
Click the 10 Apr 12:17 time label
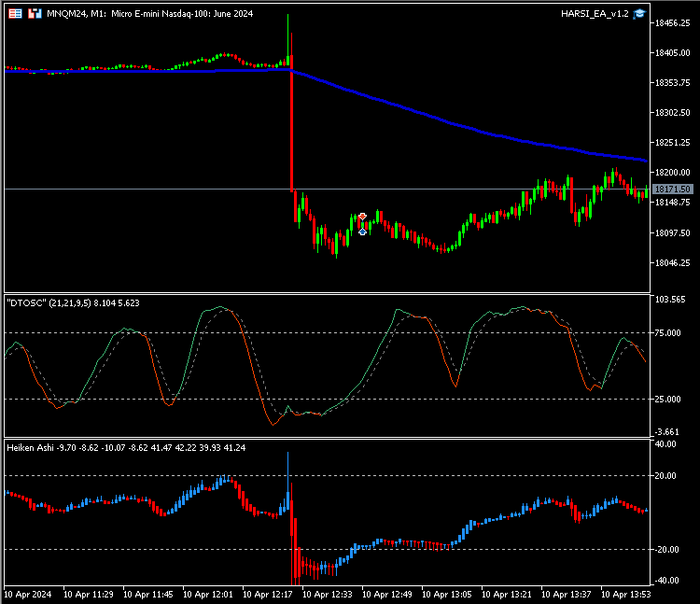268,595
